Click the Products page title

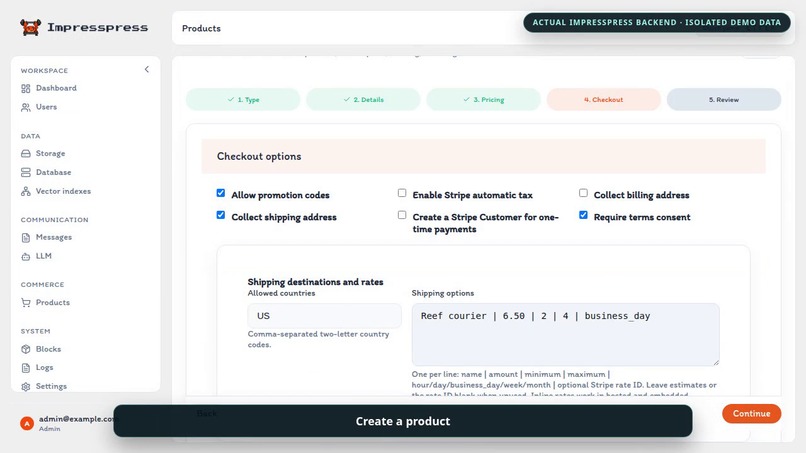pyautogui.click(x=201, y=28)
